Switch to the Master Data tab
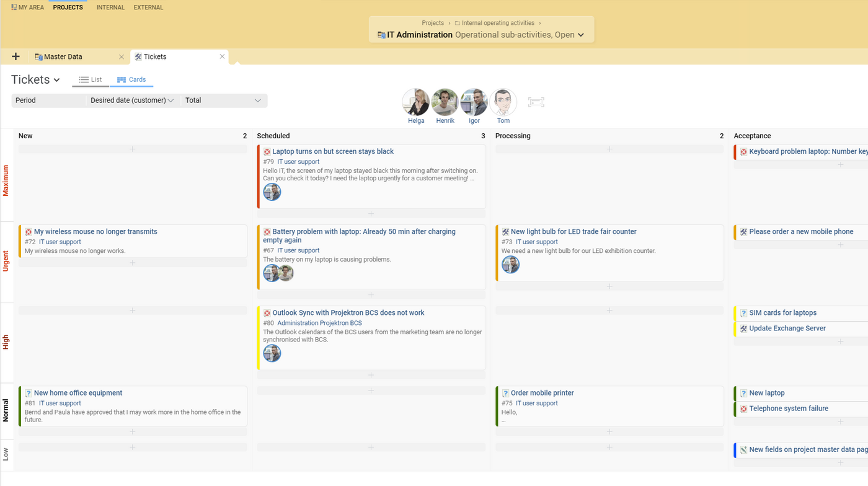This screenshot has width=868, height=486. [63, 56]
